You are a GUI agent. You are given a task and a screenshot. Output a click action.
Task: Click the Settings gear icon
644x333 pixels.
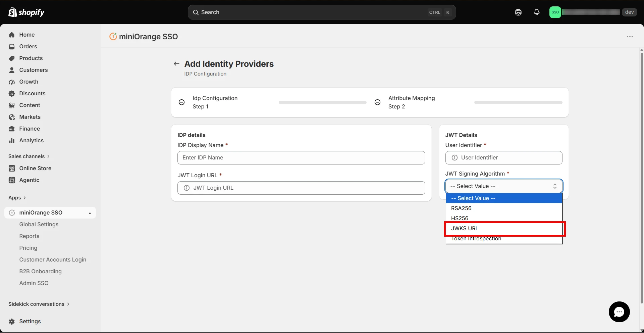click(x=12, y=321)
